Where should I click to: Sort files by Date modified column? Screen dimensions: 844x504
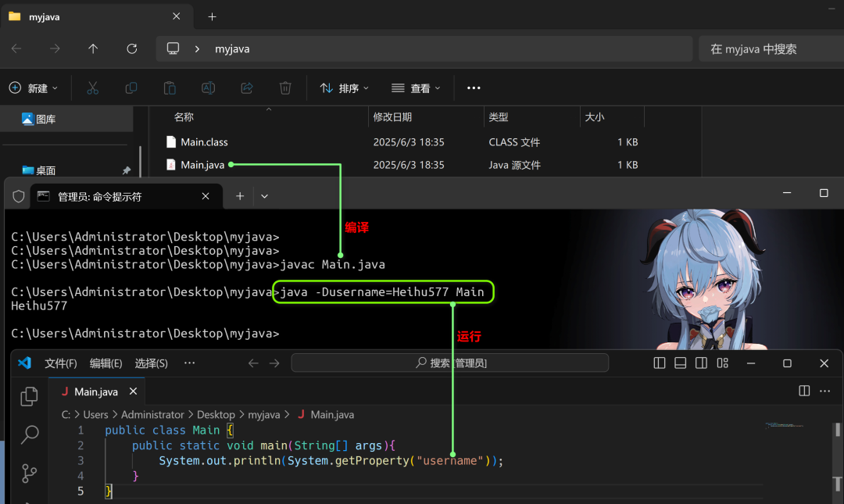(x=392, y=117)
